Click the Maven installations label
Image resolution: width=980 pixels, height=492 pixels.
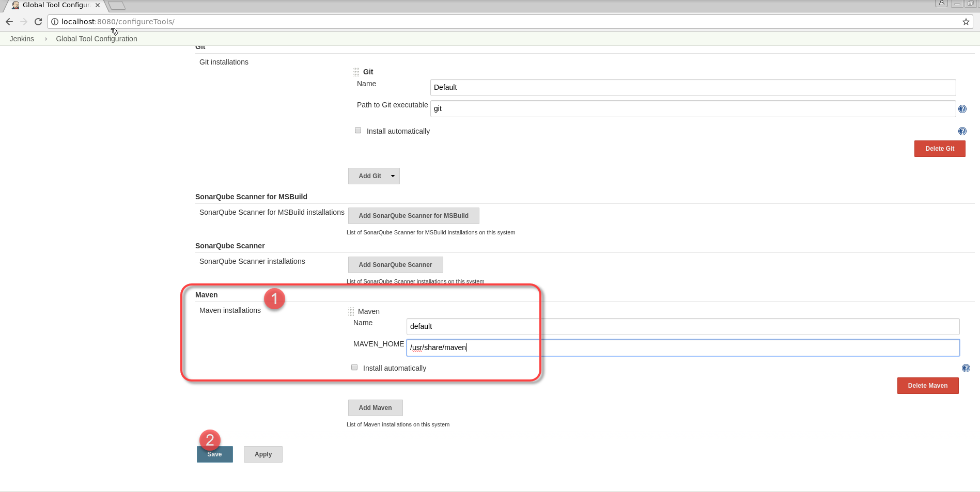pyautogui.click(x=230, y=310)
